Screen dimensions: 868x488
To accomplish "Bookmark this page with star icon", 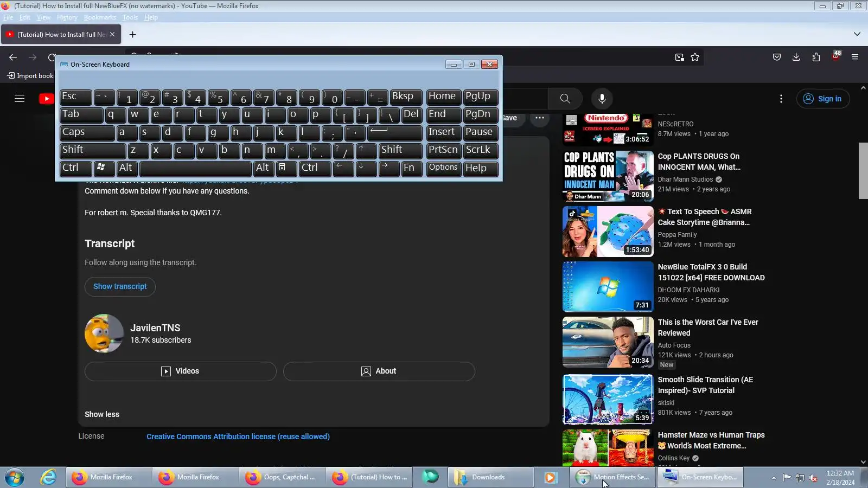I will coord(695,57).
